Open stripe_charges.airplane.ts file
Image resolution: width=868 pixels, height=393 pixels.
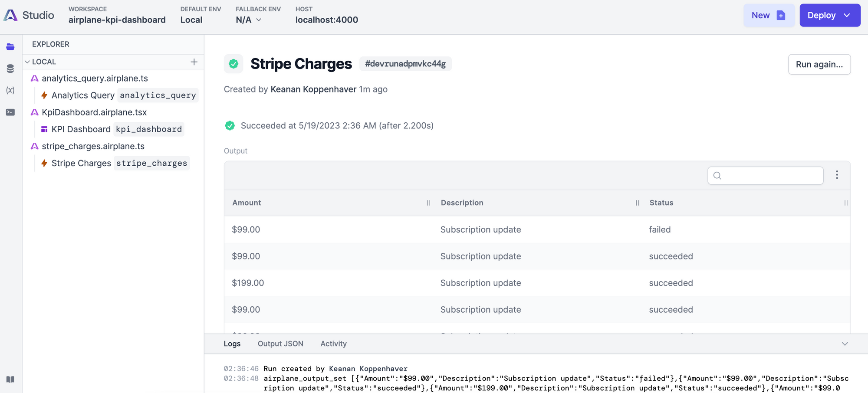click(x=93, y=147)
